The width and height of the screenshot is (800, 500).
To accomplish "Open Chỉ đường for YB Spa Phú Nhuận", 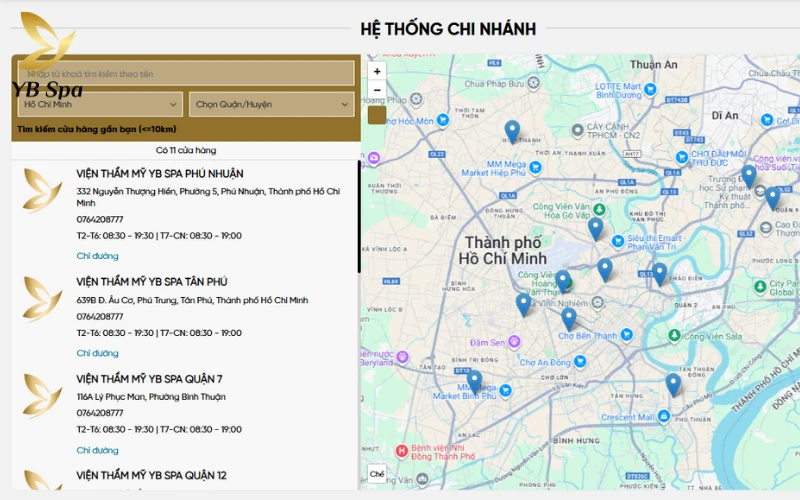I will pos(97,256).
